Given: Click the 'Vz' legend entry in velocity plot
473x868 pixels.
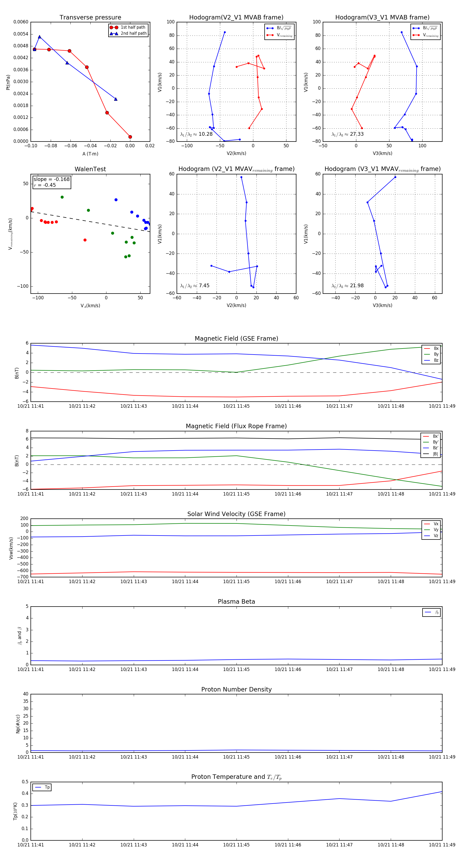Looking at the screenshot, I should point(431,536).
